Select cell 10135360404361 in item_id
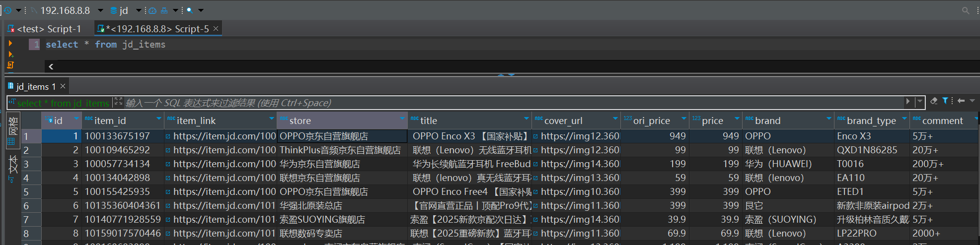The image size is (980, 245). 123,205
